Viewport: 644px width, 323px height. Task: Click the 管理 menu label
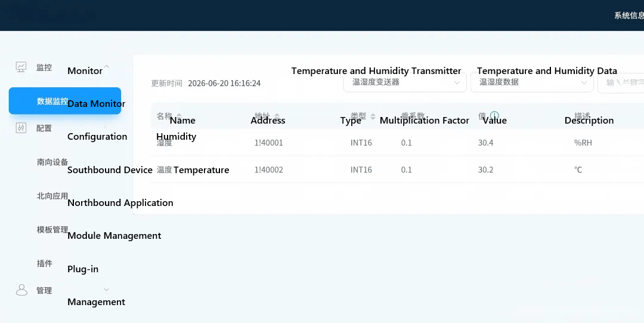(44, 291)
